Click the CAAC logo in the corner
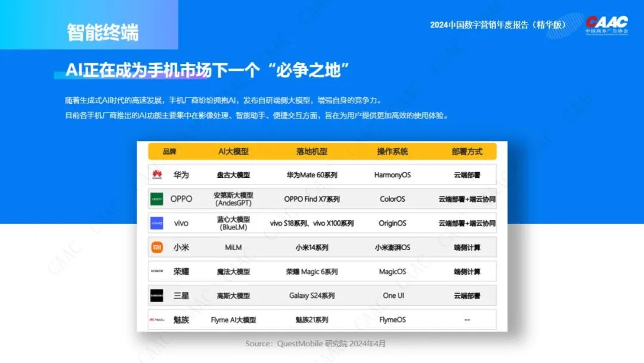This screenshot has width=644, height=363. (x=606, y=25)
